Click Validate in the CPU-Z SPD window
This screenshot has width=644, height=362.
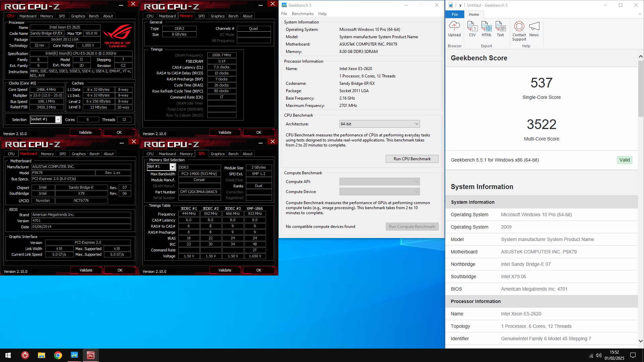225,270
